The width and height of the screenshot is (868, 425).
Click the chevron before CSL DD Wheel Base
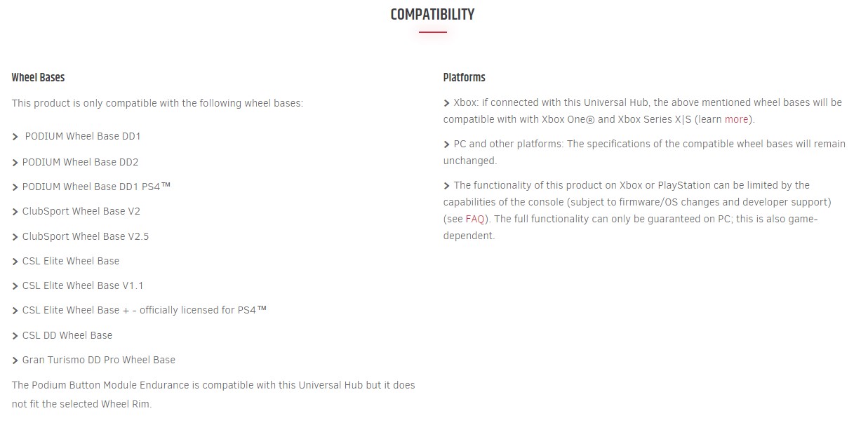coord(15,336)
